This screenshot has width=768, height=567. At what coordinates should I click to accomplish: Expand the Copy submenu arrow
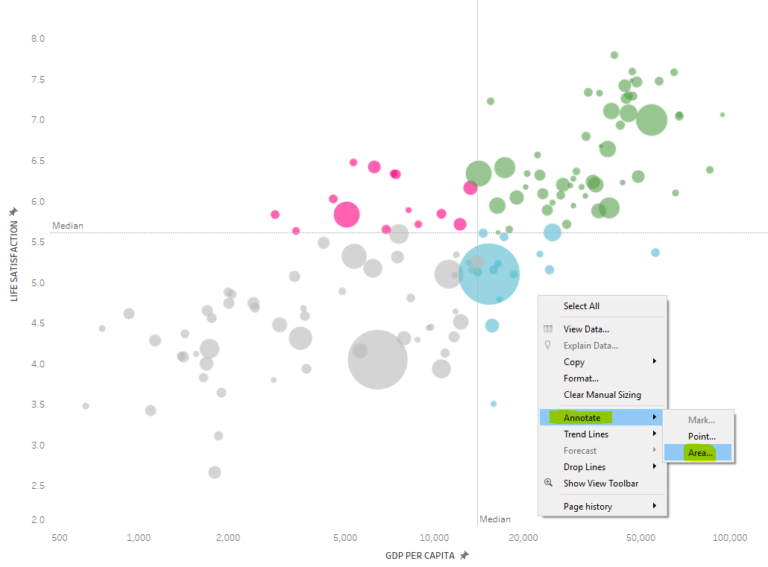coord(654,361)
